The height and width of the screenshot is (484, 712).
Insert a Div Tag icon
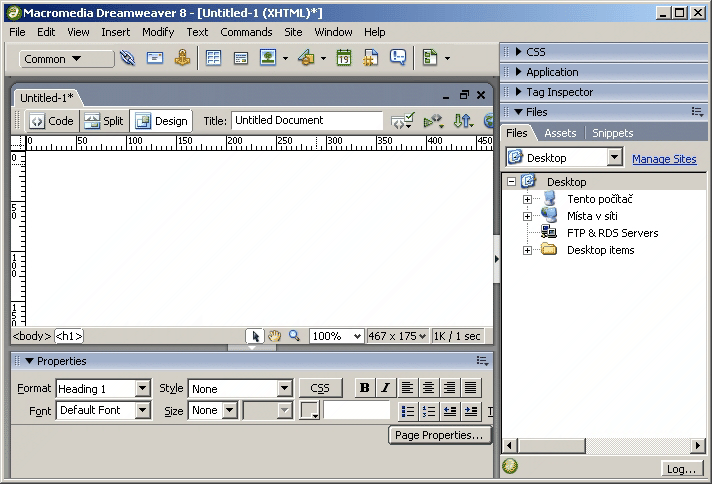pos(241,58)
